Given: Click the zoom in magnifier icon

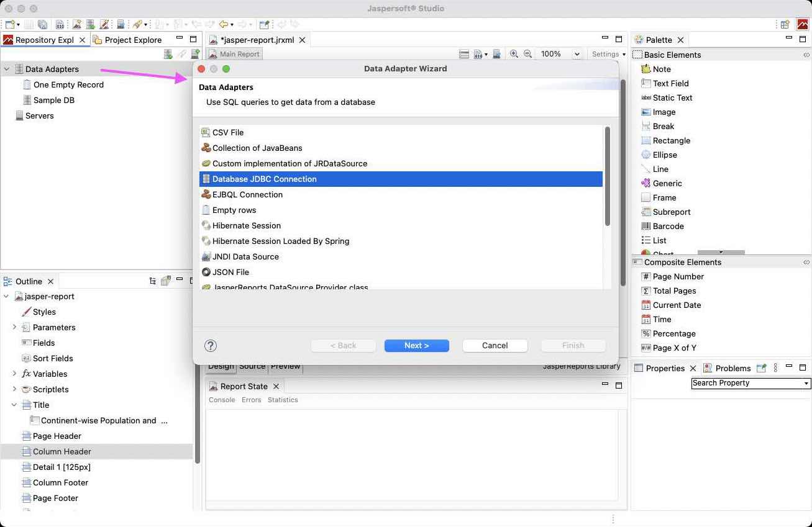Looking at the screenshot, I should [514, 54].
